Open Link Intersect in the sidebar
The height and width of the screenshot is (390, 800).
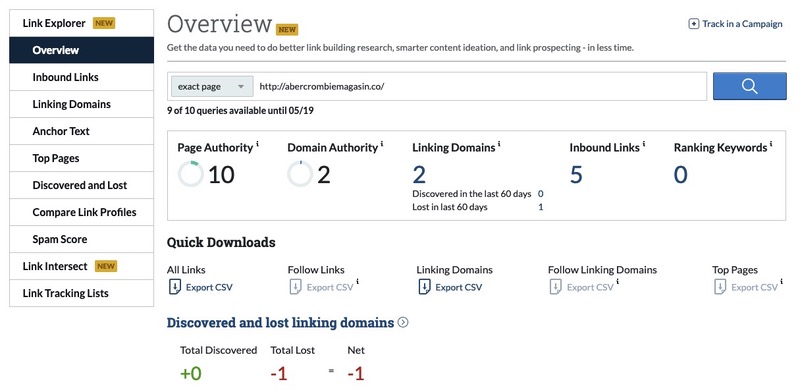point(82,266)
